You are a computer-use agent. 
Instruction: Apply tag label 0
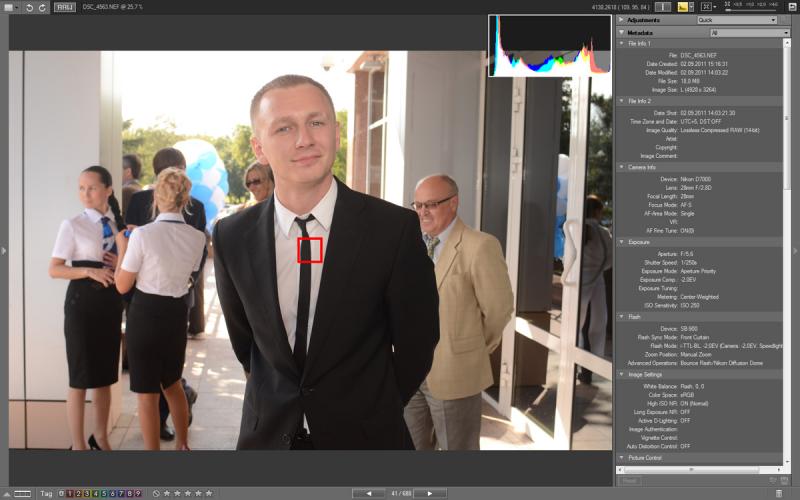tap(61, 493)
